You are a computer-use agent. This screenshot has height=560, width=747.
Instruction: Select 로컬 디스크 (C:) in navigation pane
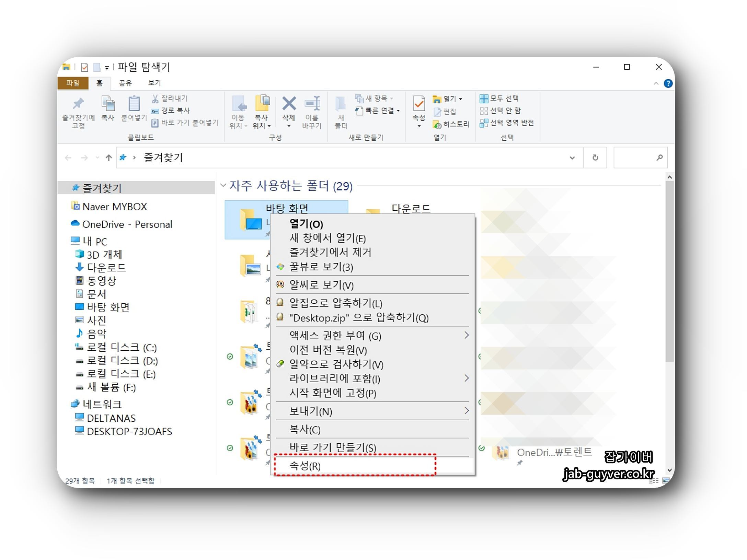[121, 348]
